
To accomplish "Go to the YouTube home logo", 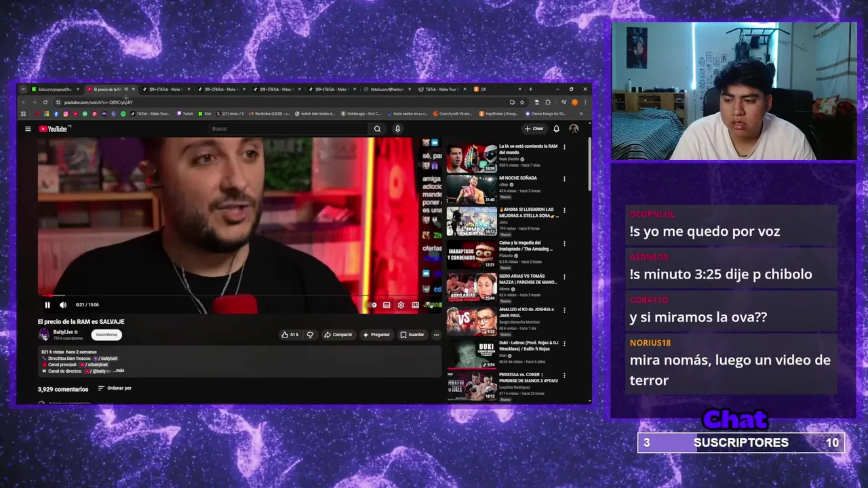I will (54, 129).
